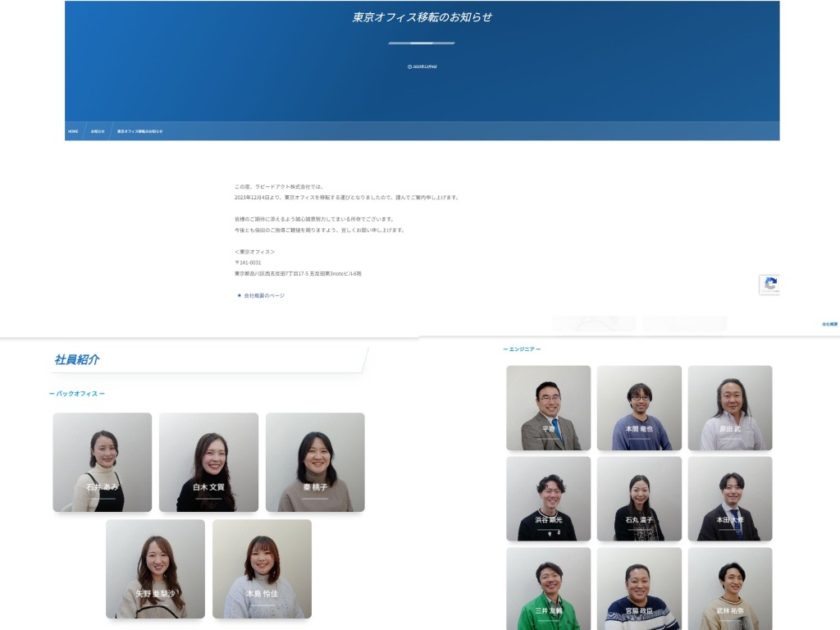Open 石丸 温子 engineer card

point(639,498)
